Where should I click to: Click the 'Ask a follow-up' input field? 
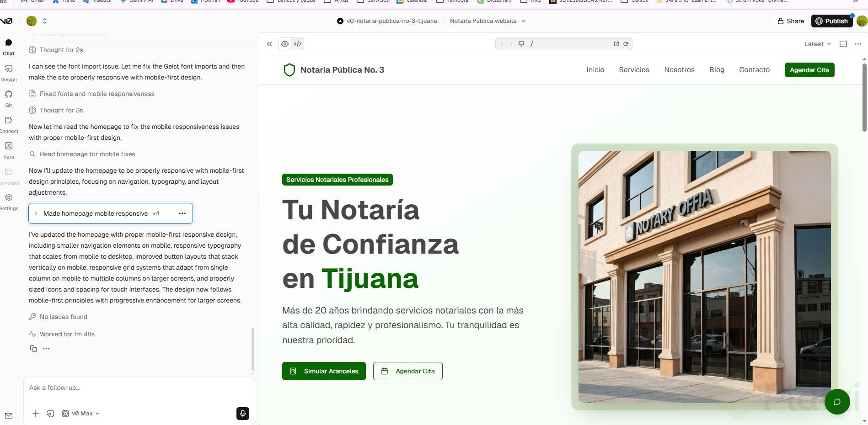139,388
